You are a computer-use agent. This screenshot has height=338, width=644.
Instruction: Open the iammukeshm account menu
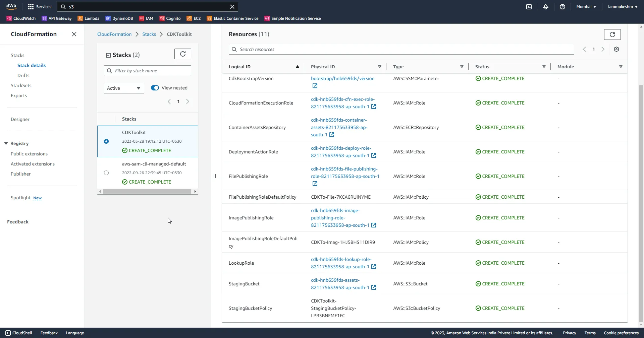623,7
